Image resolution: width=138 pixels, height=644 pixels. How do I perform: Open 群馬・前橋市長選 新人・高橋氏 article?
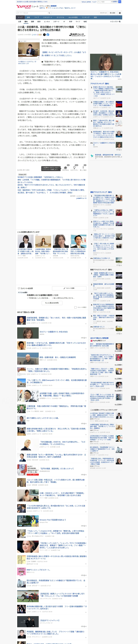coord(58,357)
